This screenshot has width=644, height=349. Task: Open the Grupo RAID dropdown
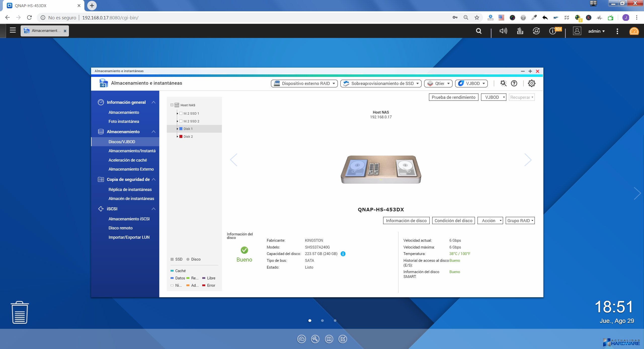(x=520, y=220)
